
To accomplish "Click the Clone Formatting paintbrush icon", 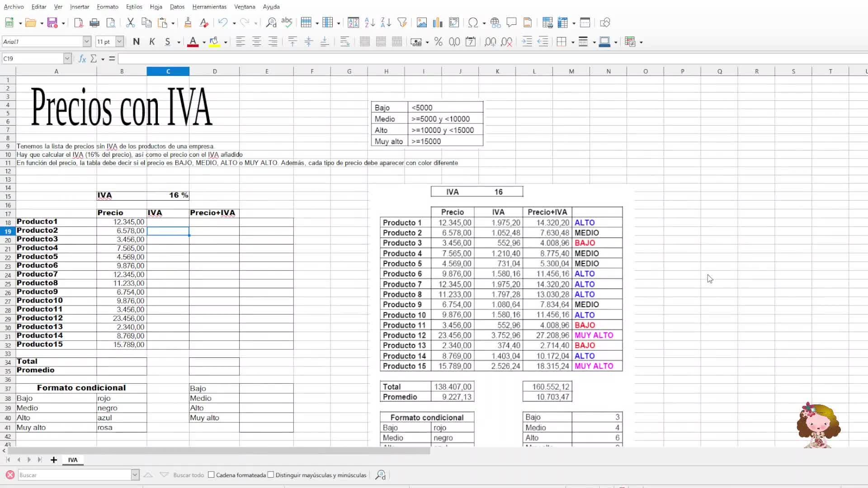I will [x=188, y=23].
